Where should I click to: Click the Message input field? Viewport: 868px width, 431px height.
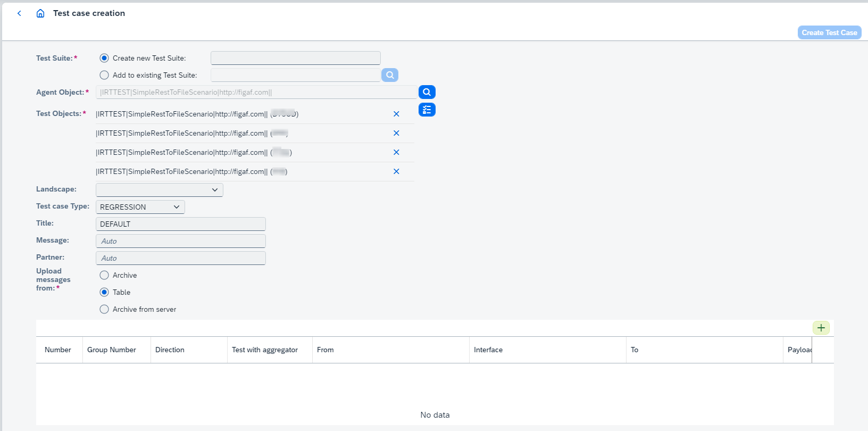(x=181, y=241)
